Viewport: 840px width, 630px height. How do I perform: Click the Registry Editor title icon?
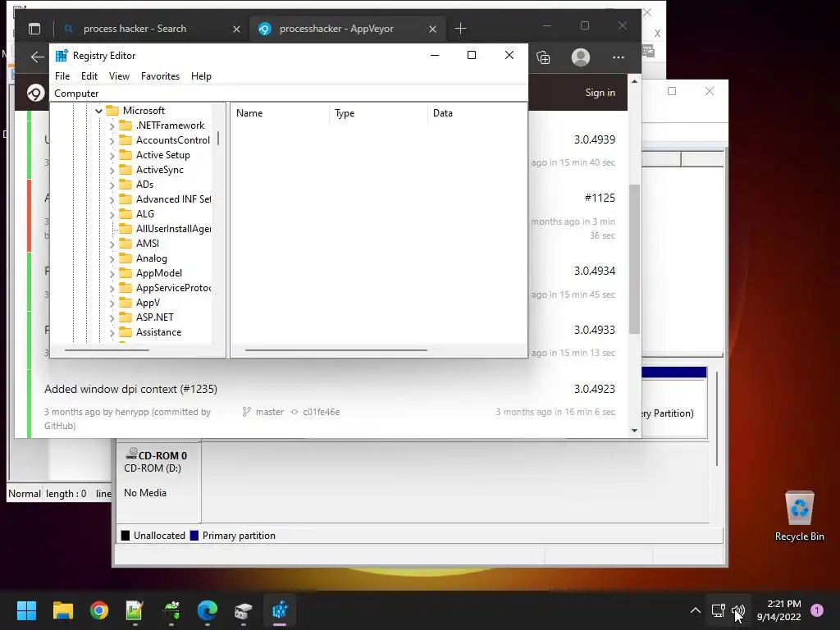62,55
